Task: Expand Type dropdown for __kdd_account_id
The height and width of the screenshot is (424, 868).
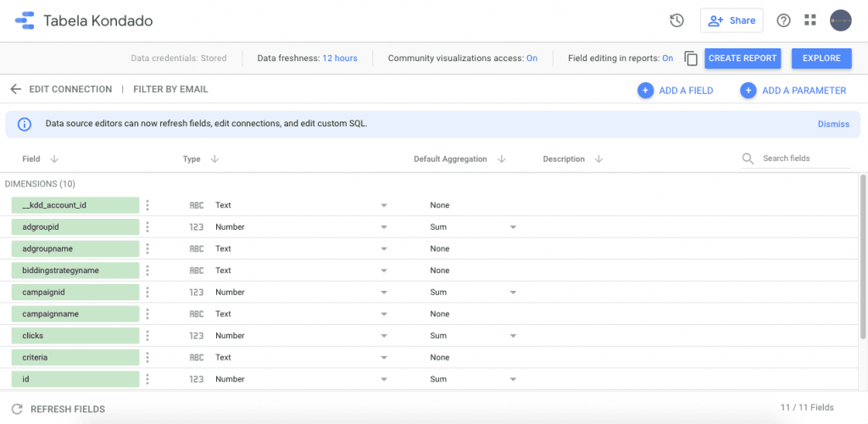Action: point(383,205)
